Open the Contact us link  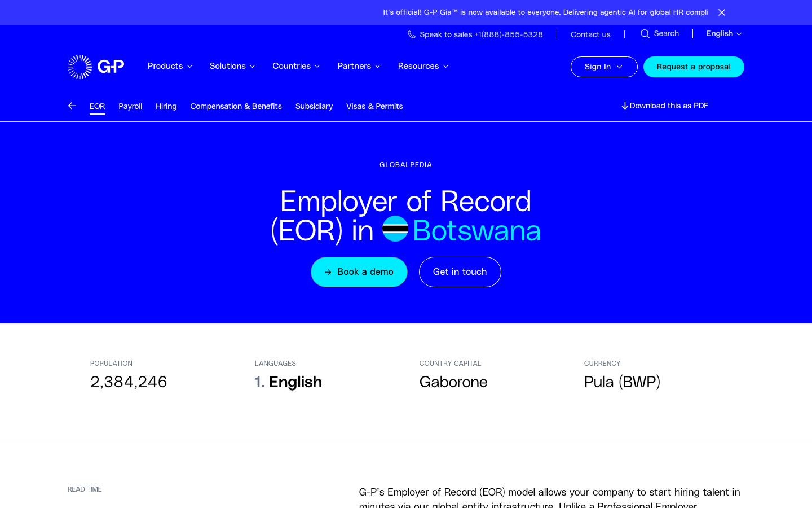point(590,34)
